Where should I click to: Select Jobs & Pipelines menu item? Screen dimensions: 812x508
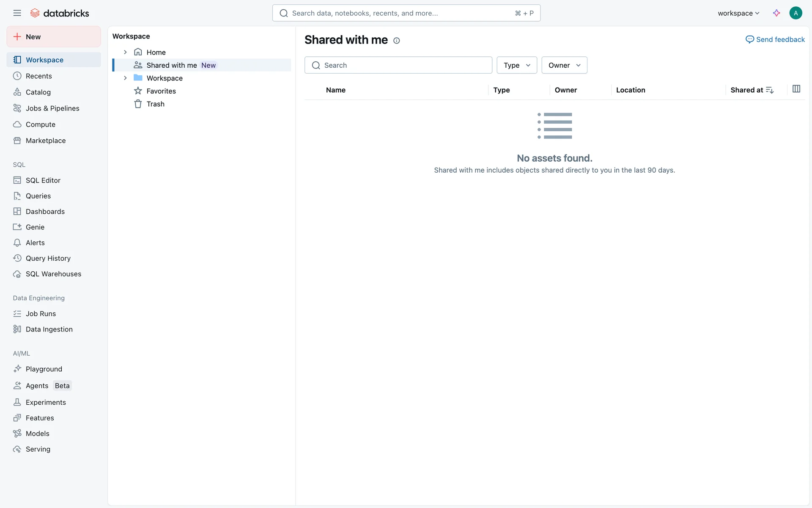pyautogui.click(x=52, y=108)
